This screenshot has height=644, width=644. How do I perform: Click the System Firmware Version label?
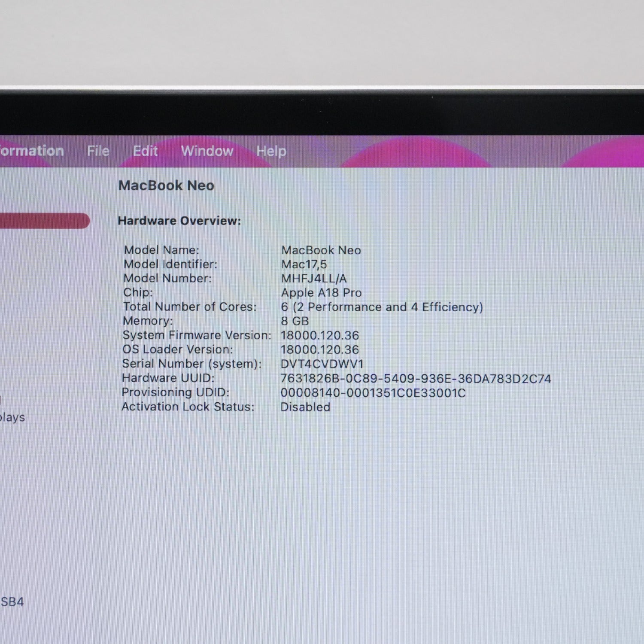pos(197,335)
